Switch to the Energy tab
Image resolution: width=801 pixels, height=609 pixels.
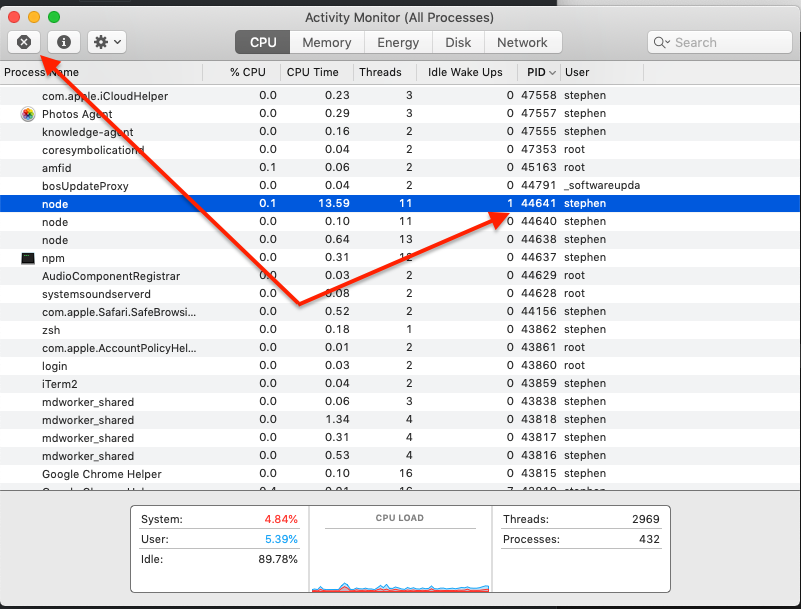point(398,42)
